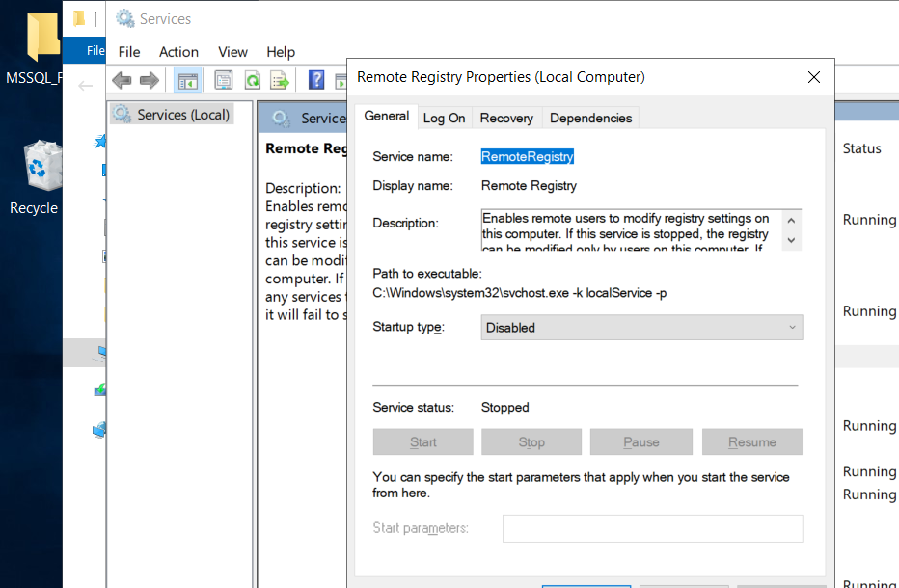This screenshot has width=899, height=588.
Task: Toggle the Show/Hide Console Tree icon
Action: pyautogui.click(x=187, y=80)
